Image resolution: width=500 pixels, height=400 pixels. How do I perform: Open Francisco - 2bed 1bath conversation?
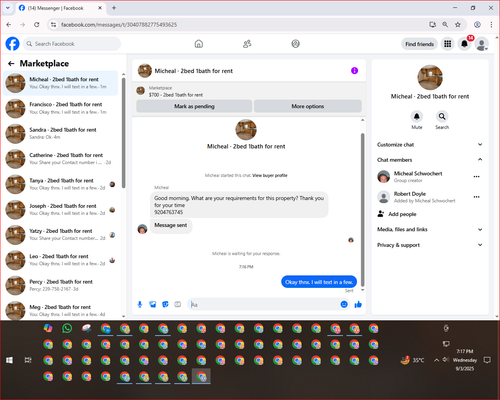61,108
